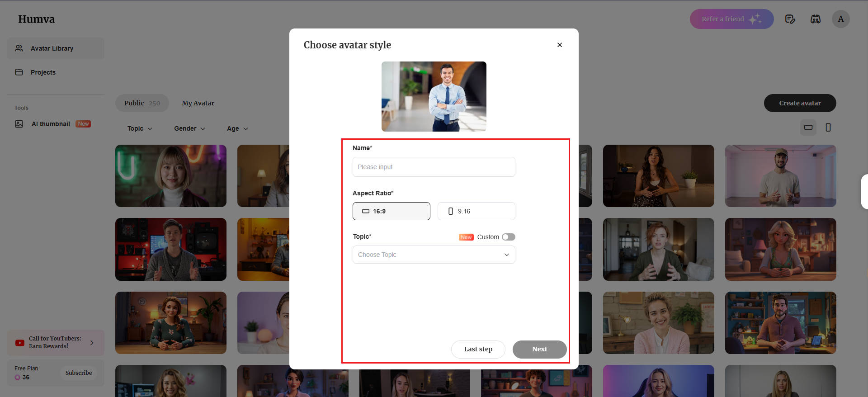This screenshot has width=868, height=397.
Task: Click the Refer a friend button
Action: (x=732, y=19)
